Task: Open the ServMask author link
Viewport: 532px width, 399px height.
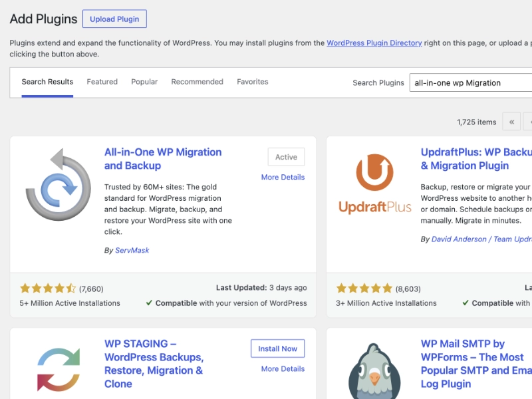Action: pyautogui.click(x=132, y=251)
